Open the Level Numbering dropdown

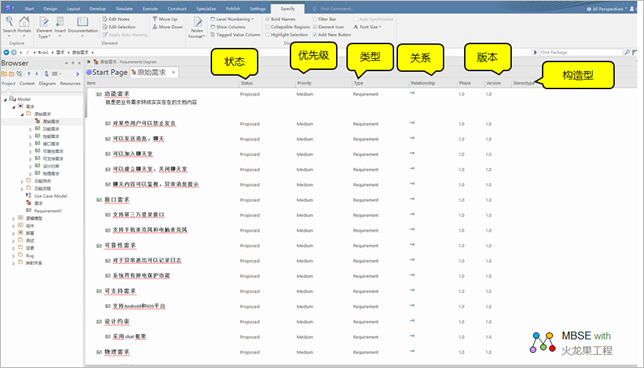click(232, 19)
